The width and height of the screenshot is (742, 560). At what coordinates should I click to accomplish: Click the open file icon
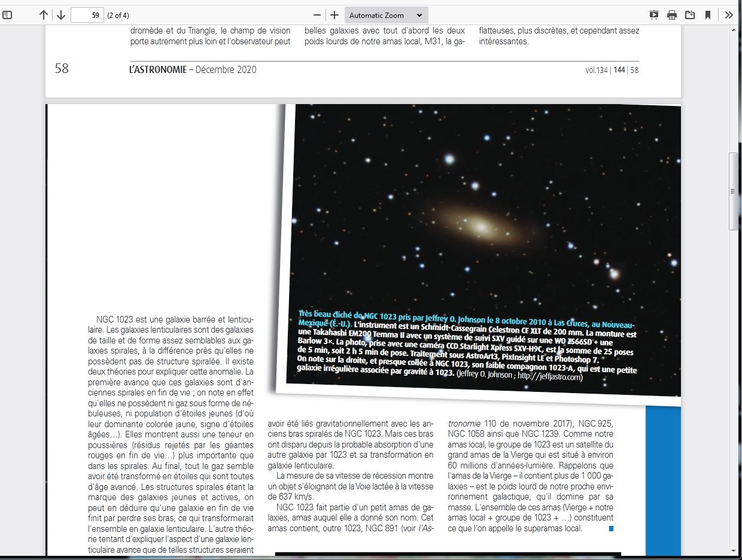[x=690, y=15]
